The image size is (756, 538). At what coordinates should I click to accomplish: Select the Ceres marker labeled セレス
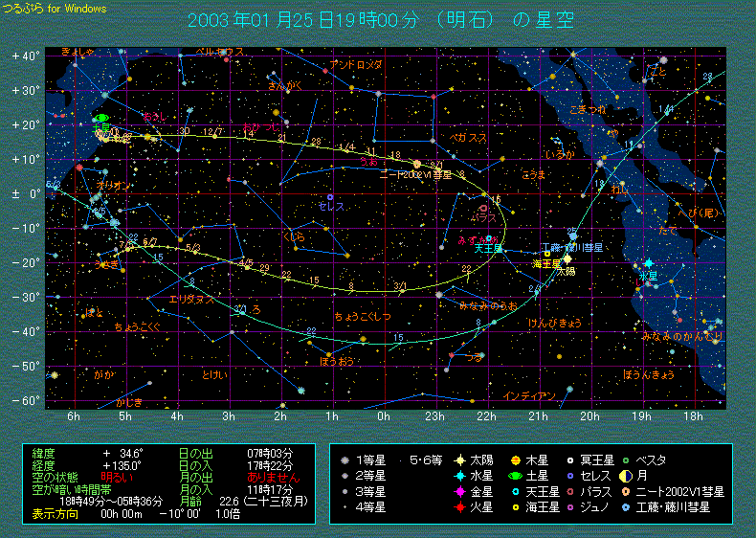(330, 197)
